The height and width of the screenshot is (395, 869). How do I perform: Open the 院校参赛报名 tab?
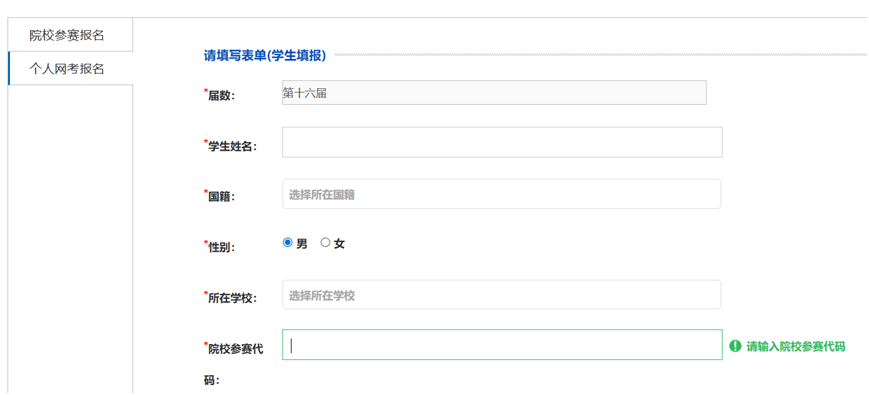click(70, 35)
